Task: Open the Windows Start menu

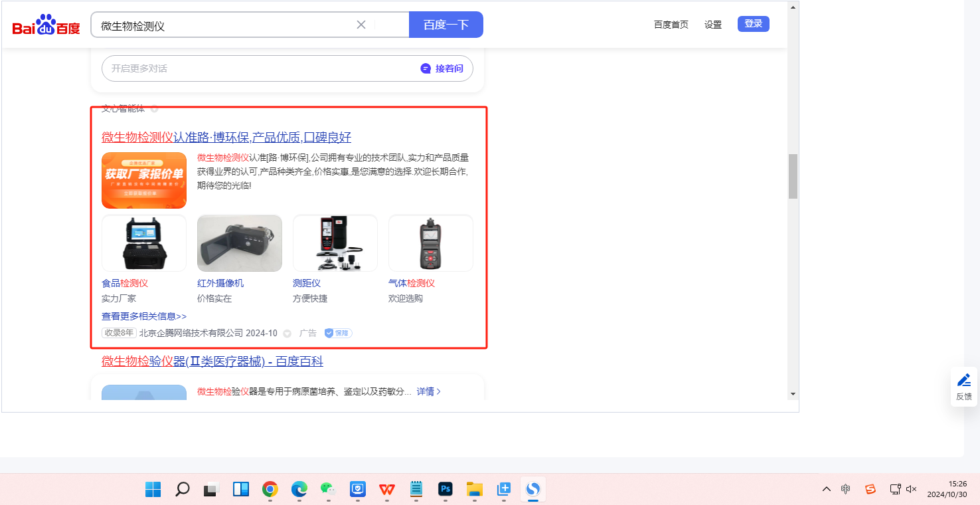Action: (153, 490)
